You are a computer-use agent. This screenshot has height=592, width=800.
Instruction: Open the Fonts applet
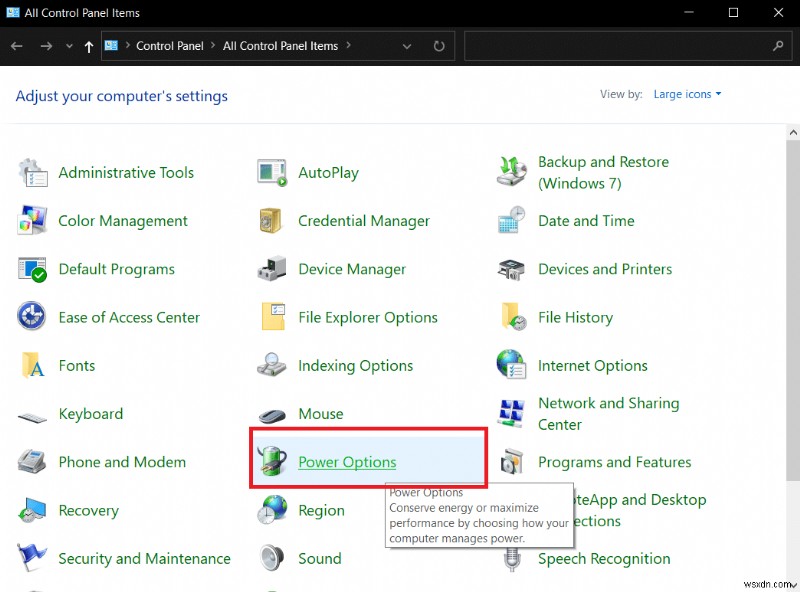76,366
